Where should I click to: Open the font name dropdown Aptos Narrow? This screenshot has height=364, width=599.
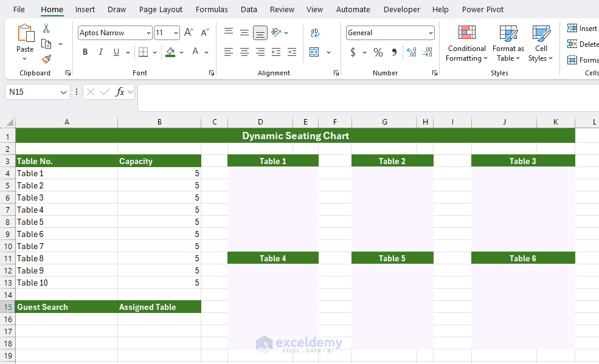pos(148,33)
